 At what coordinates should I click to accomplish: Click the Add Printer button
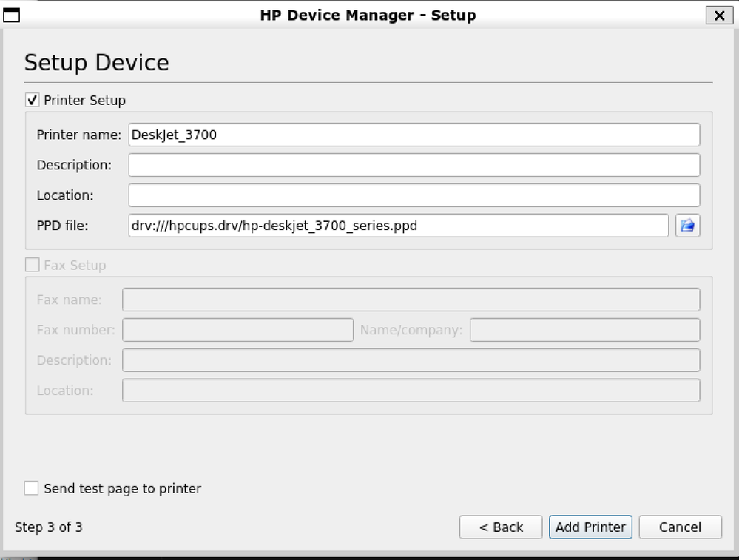[590, 527]
